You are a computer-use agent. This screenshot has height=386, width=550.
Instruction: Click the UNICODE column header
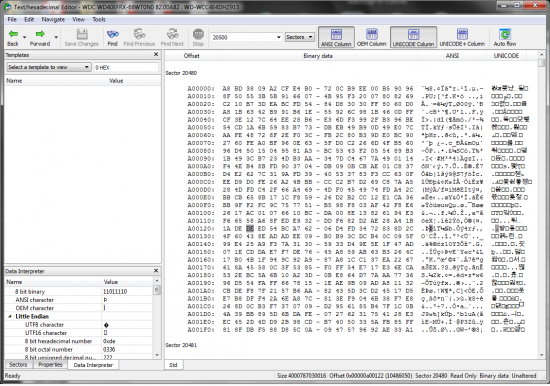(x=506, y=56)
